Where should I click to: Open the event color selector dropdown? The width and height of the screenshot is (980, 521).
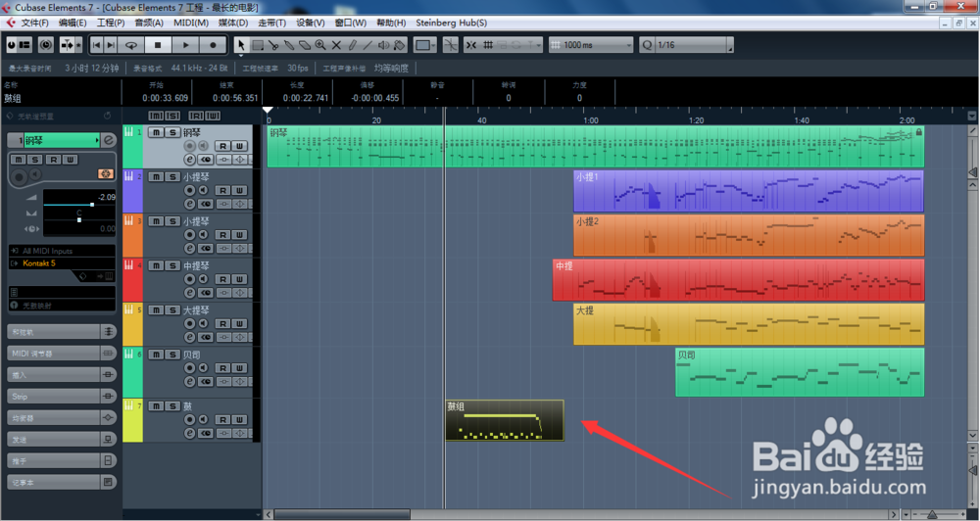pyautogui.click(x=425, y=45)
